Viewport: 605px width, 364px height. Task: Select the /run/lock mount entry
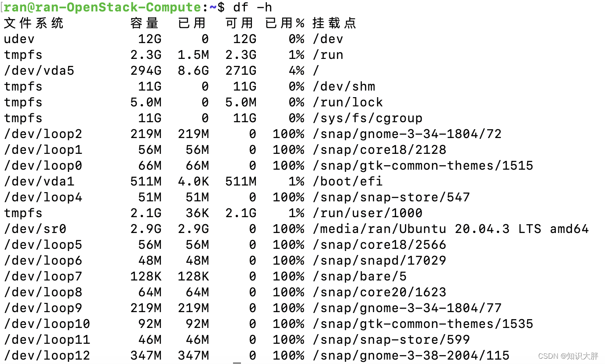[x=348, y=102]
